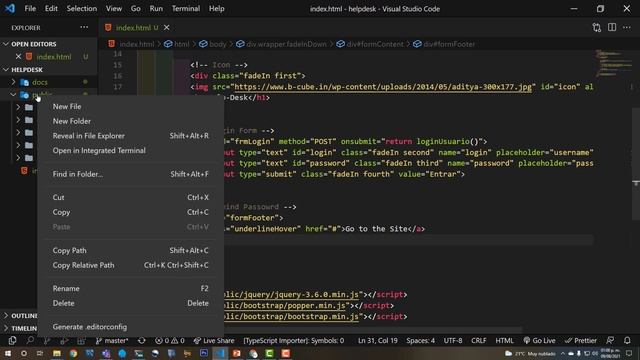Click the index.html tab label
The width and height of the screenshot is (640, 360).
(133, 27)
